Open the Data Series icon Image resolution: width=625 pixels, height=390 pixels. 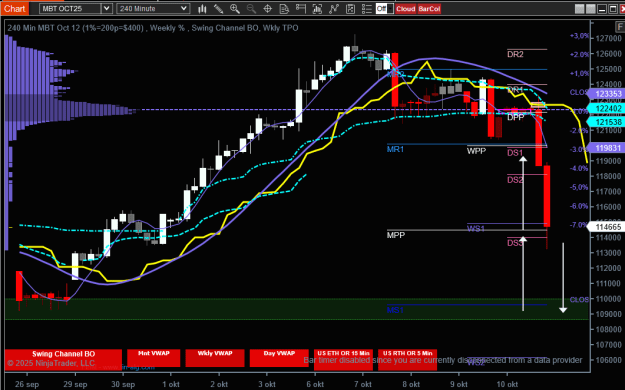click(317, 8)
